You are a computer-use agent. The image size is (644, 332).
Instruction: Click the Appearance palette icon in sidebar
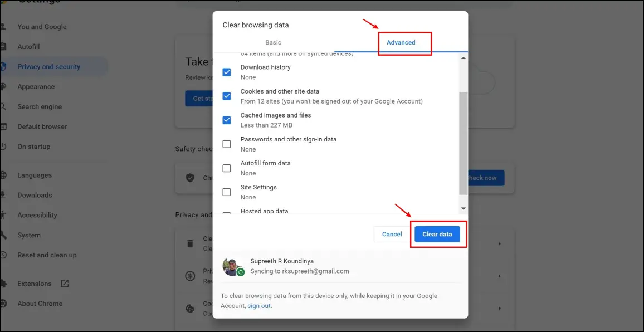[3, 87]
